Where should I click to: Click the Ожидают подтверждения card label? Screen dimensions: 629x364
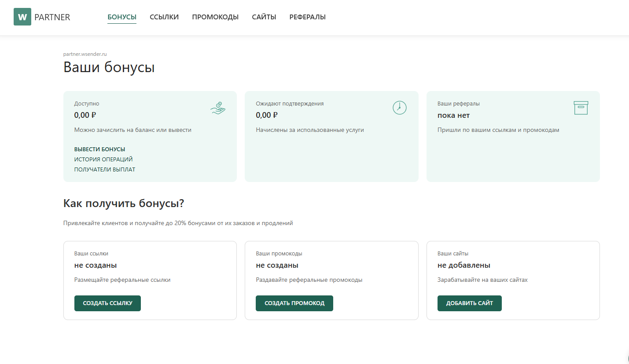click(x=290, y=104)
